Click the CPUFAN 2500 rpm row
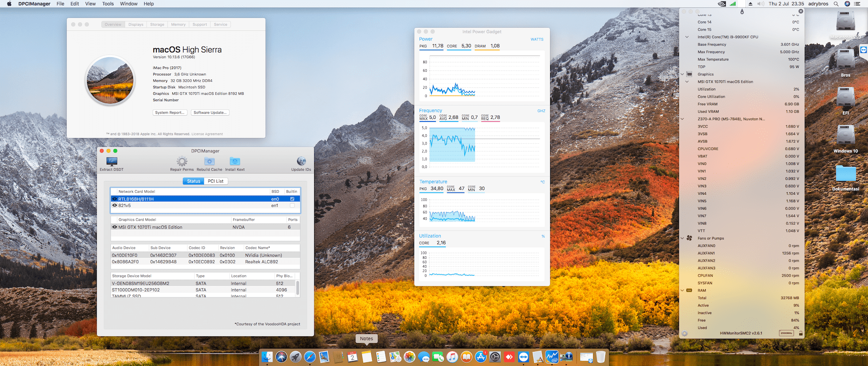 tap(748, 276)
